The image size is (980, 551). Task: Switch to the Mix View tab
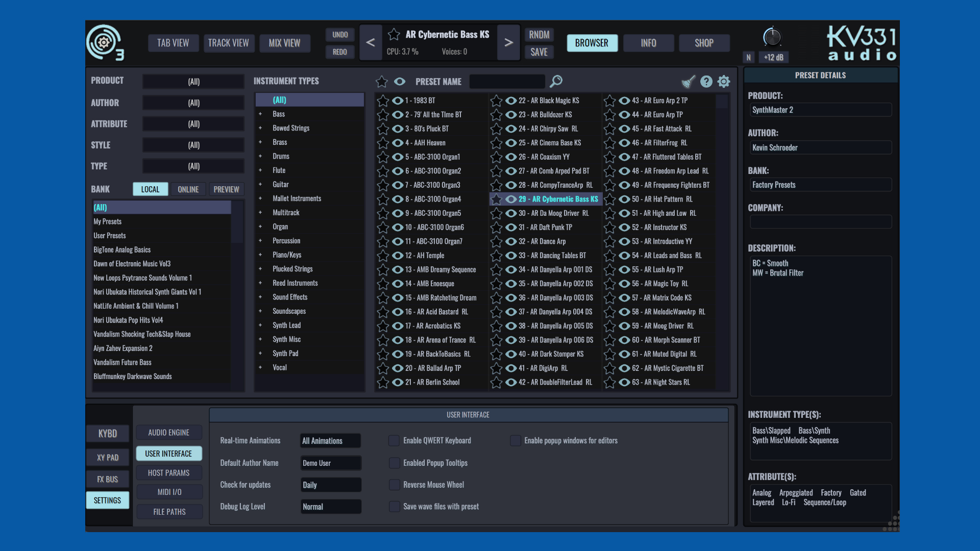click(x=284, y=43)
